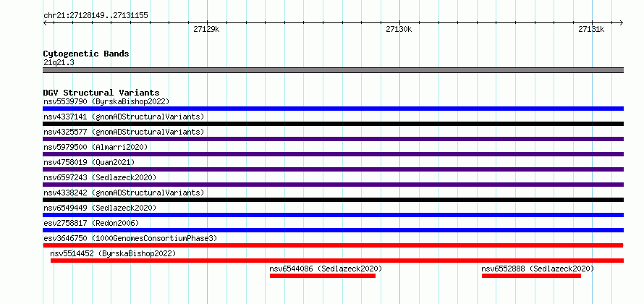Click purple bar below nsv4758019 Quan2021
This screenshot has height=304, width=644.
tap(333, 169)
